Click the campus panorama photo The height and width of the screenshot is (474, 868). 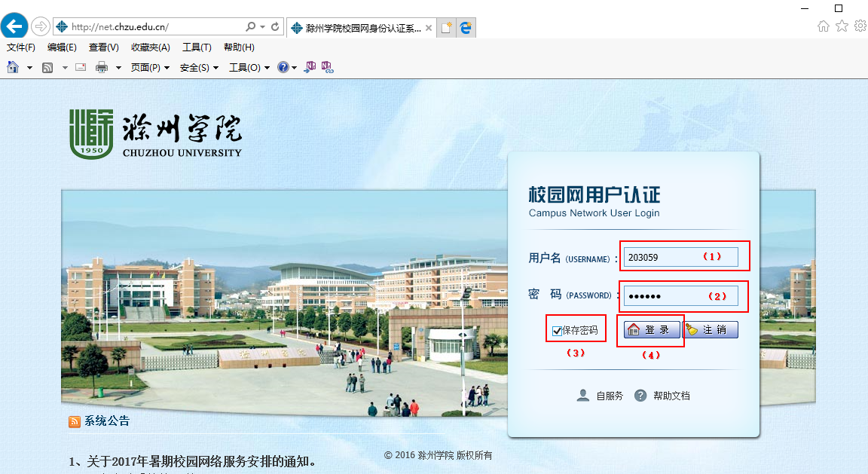tap(285, 303)
